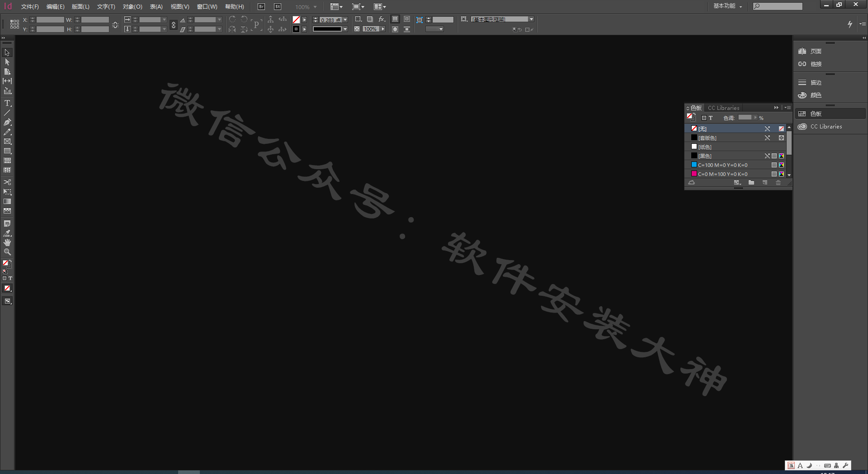The width and height of the screenshot is (868, 474).
Task: Open the 基本功能 workspace switcher
Action: (x=728, y=6)
